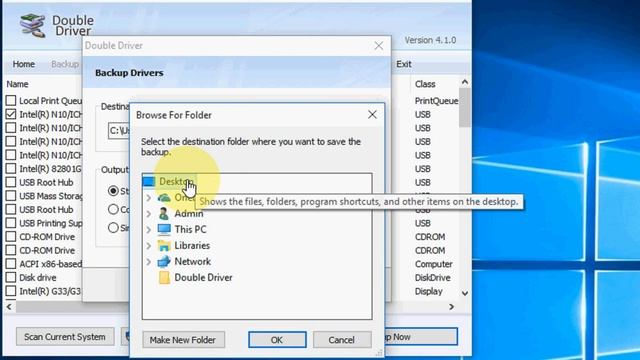Select Double Driver folder in tree
This screenshot has height=360, width=640.
click(203, 278)
